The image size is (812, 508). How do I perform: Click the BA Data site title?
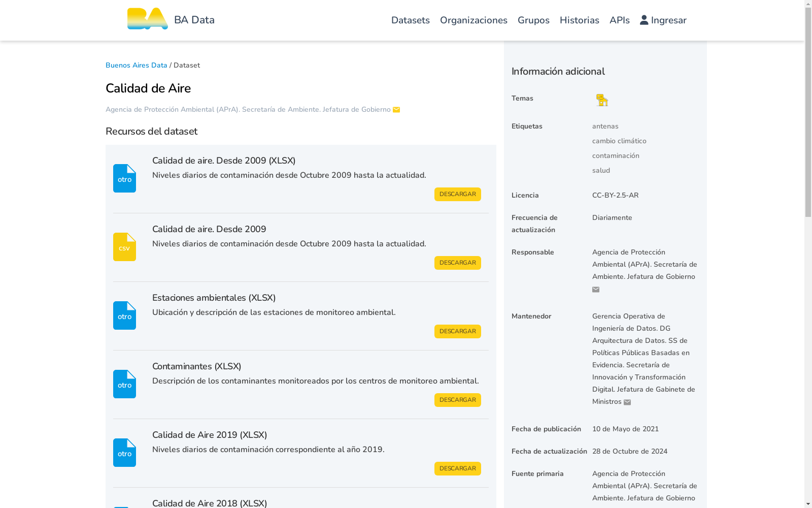click(x=194, y=20)
